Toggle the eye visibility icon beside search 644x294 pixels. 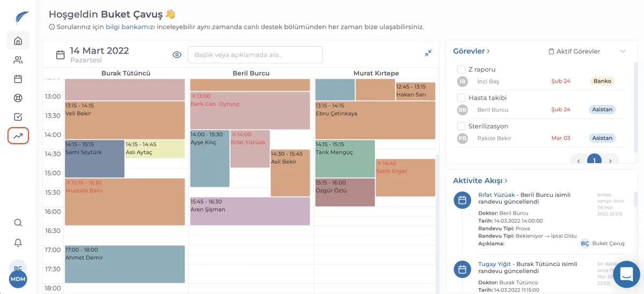click(x=177, y=55)
